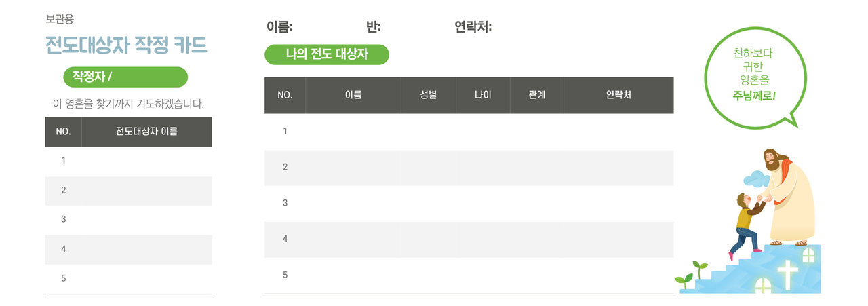Click the arched window above the cross
The width and height of the screenshot is (868, 306).
pyautogui.click(x=808, y=255)
